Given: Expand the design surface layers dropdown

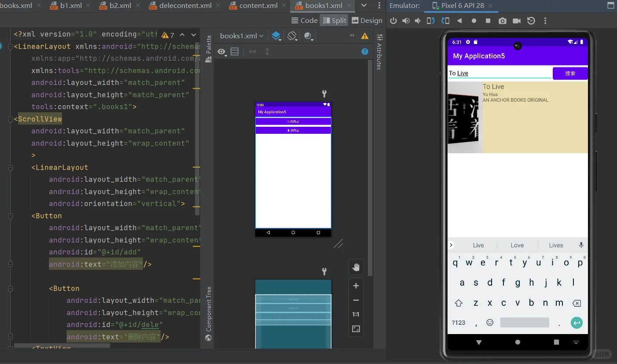Looking at the screenshot, I should [x=275, y=36].
